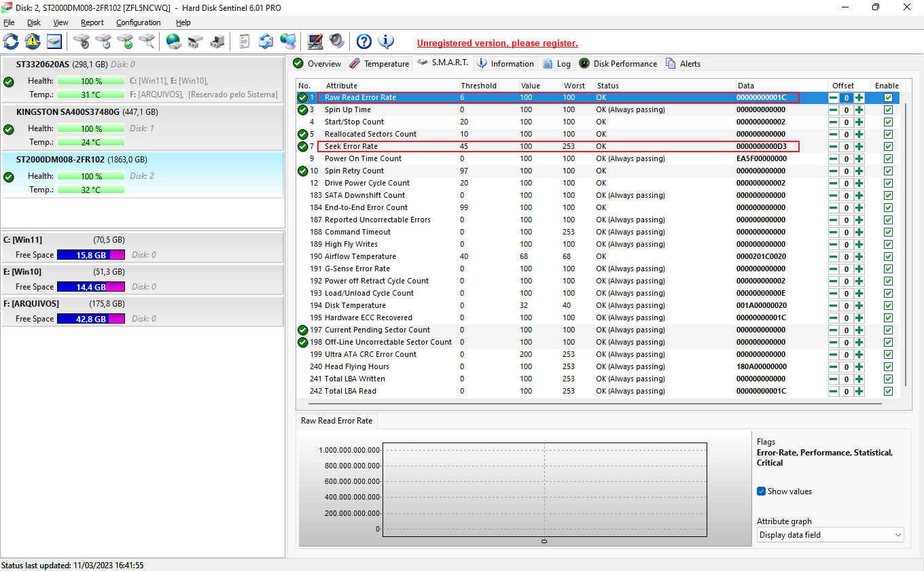Click the two stacked drives toolbar icon
The image size is (924, 571).
click(196, 41)
